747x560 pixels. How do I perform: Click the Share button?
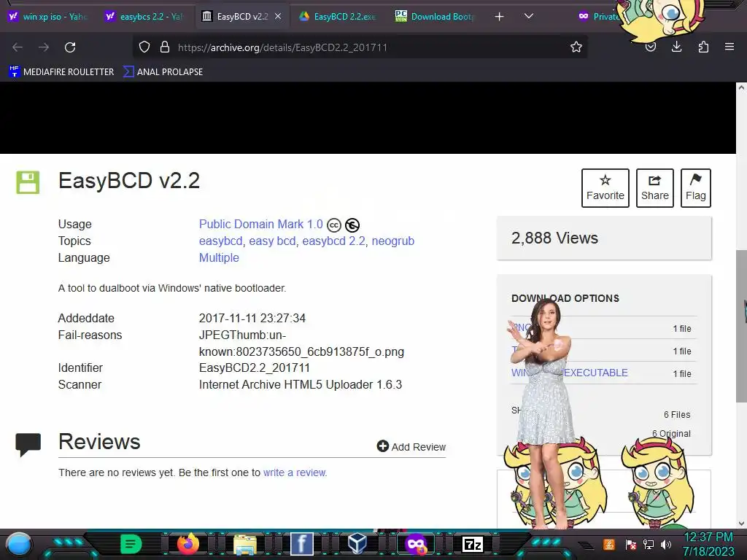point(654,187)
